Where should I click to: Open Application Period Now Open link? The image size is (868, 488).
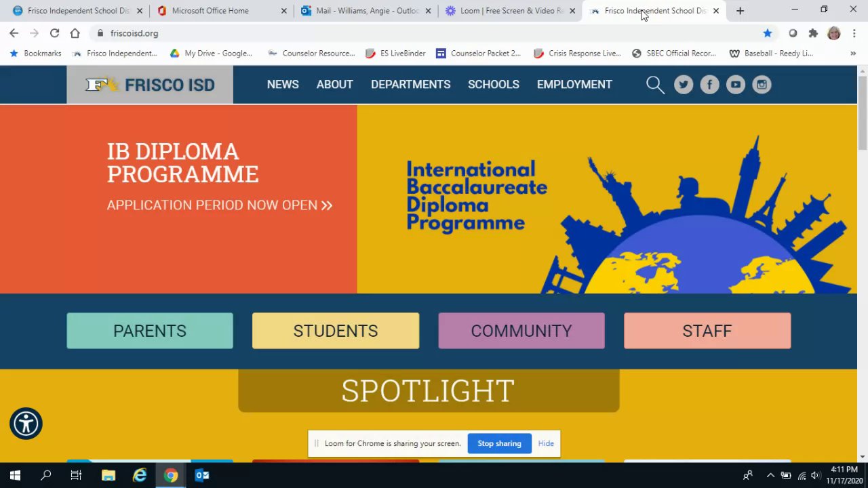click(x=220, y=205)
